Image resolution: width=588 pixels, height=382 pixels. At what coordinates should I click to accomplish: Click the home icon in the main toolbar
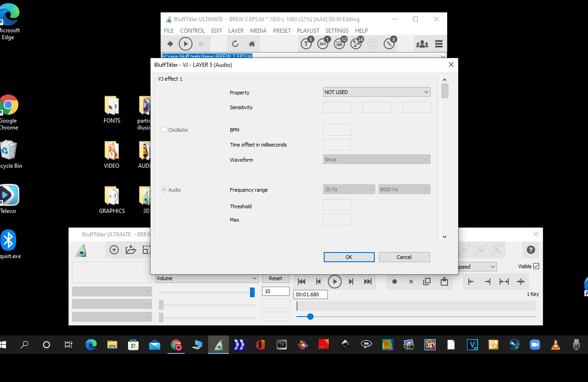click(x=251, y=44)
